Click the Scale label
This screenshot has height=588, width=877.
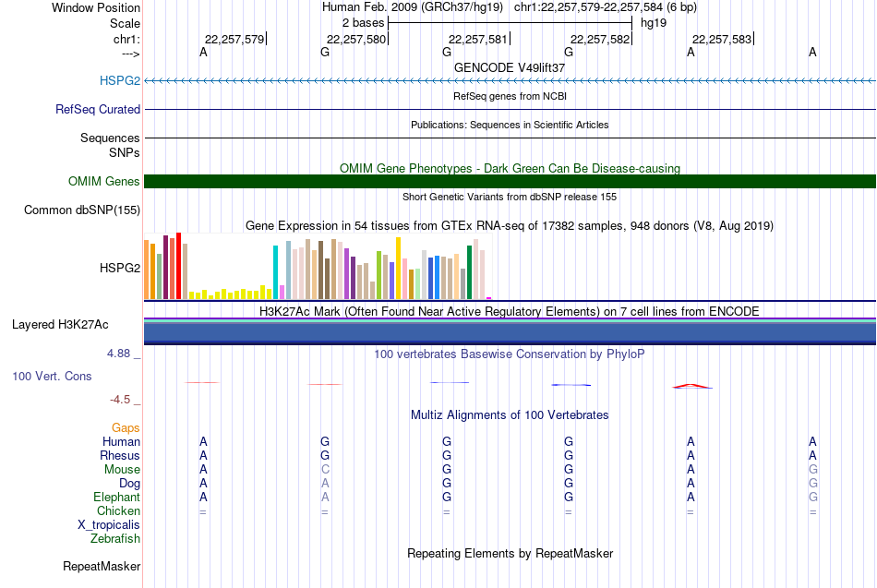click(125, 23)
